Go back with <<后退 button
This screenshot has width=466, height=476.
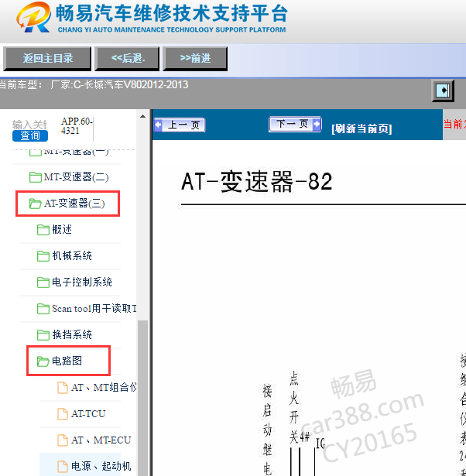pos(127,59)
